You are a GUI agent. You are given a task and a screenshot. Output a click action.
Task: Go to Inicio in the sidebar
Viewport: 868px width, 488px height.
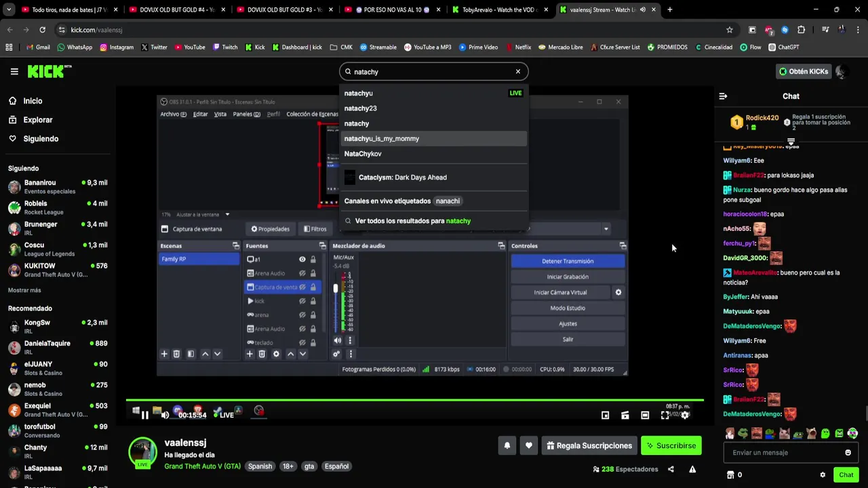33,101
